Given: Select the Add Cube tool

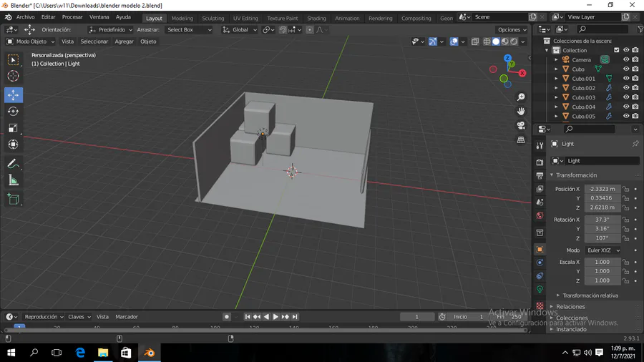Looking at the screenshot, I should [13, 200].
